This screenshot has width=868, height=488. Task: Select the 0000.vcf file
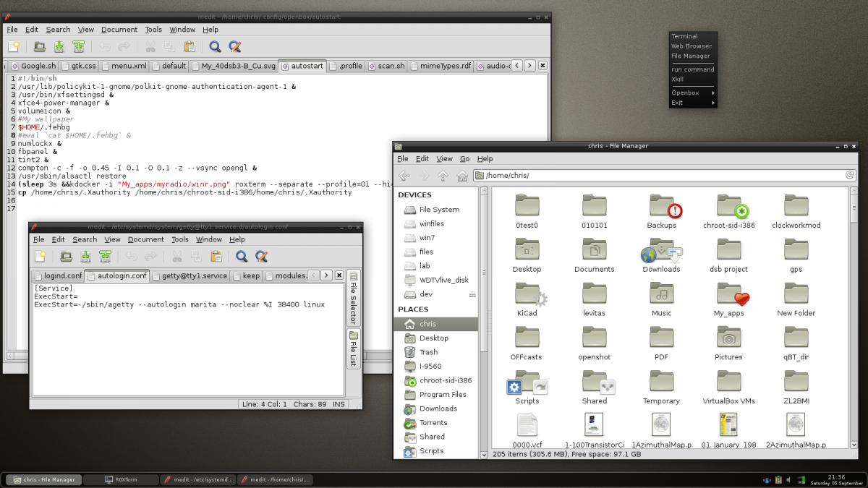(527, 432)
